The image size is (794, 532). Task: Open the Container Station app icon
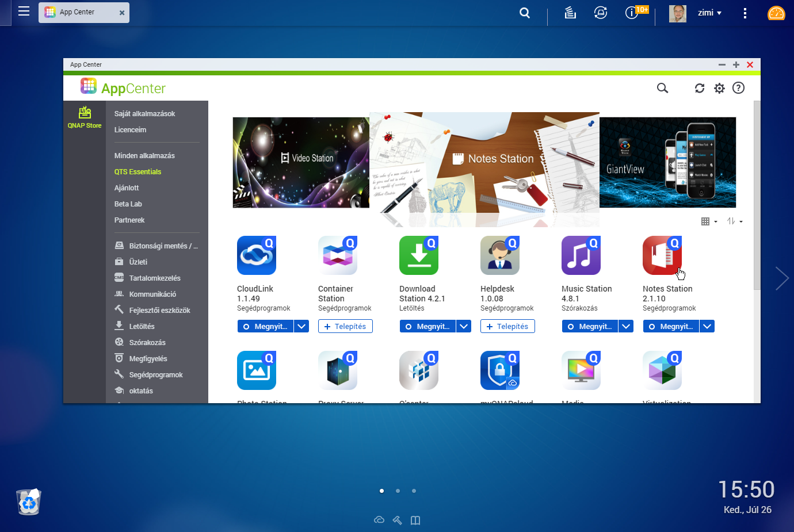point(338,255)
